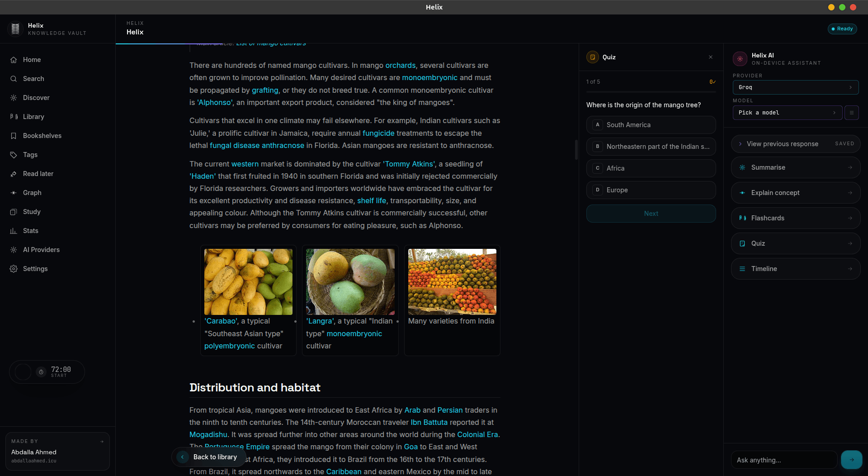
Task: Open the 'Tommy Atkins' article link
Action: point(409,164)
